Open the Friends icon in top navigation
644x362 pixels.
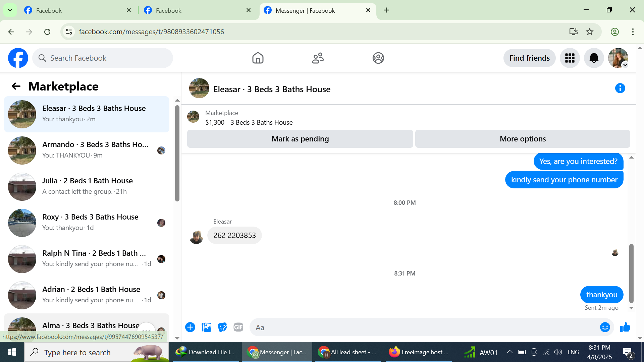(318, 58)
